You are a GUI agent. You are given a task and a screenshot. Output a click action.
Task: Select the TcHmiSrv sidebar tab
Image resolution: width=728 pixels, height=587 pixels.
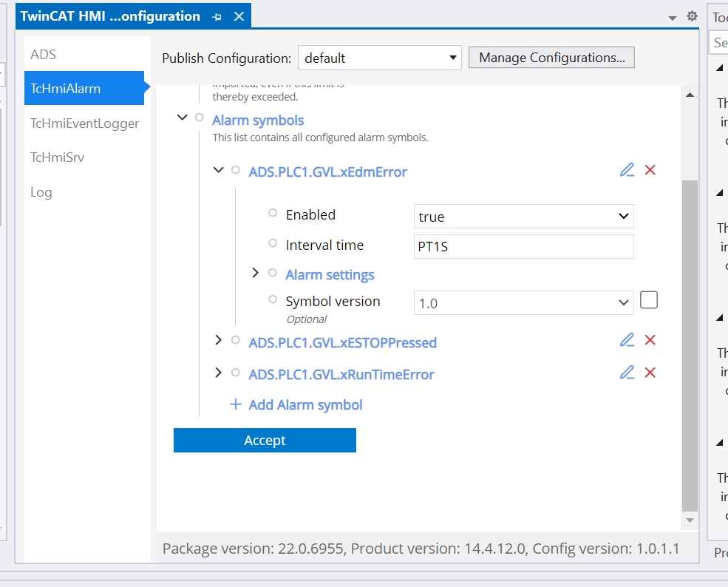[x=57, y=157]
